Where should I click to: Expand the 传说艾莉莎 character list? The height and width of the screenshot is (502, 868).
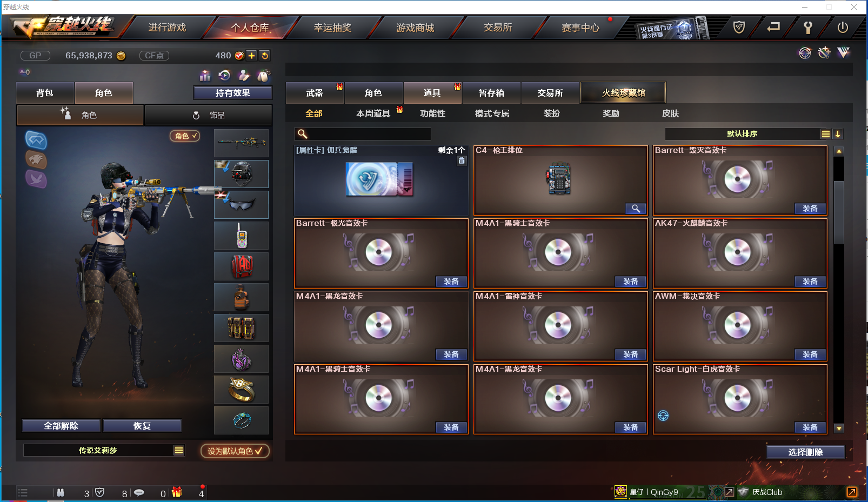(179, 450)
